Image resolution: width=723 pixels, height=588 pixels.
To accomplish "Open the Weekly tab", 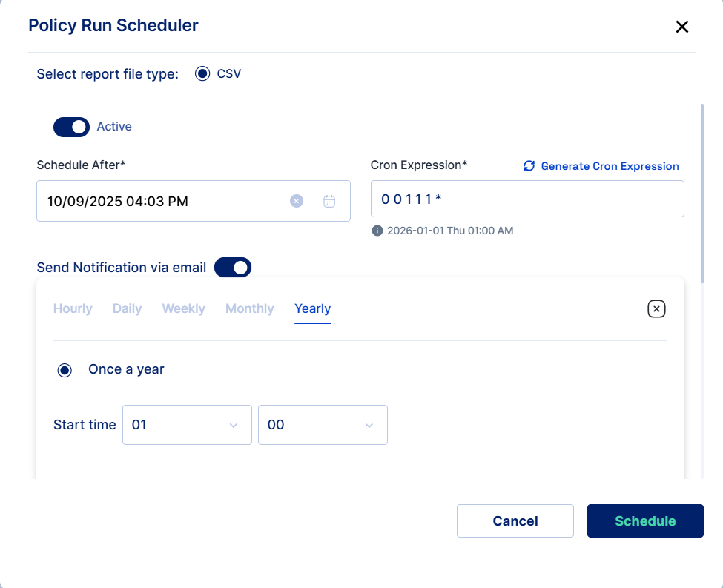I will pyautogui.click(x=183, y=308).
